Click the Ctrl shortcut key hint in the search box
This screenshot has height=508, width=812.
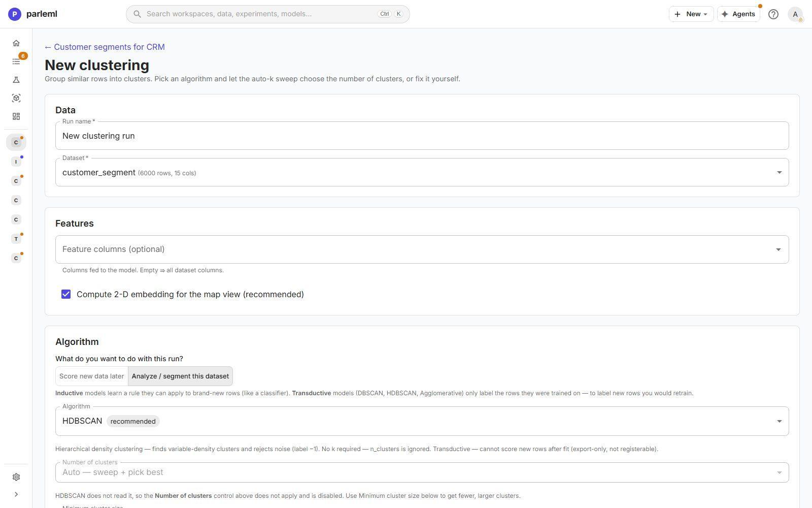tap(384, 14)
